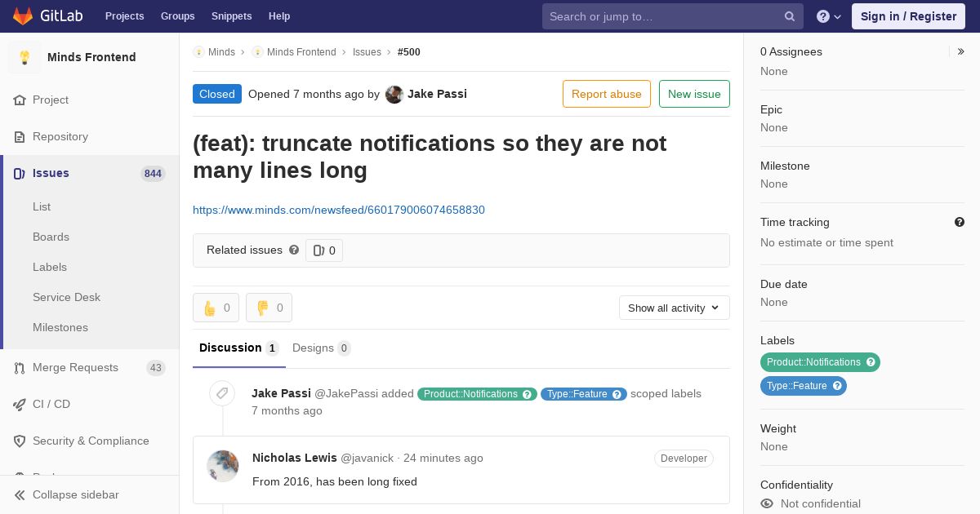This screenshot has height=514, width=980.
Task: Click the New issue button
Action: point(694,94)
